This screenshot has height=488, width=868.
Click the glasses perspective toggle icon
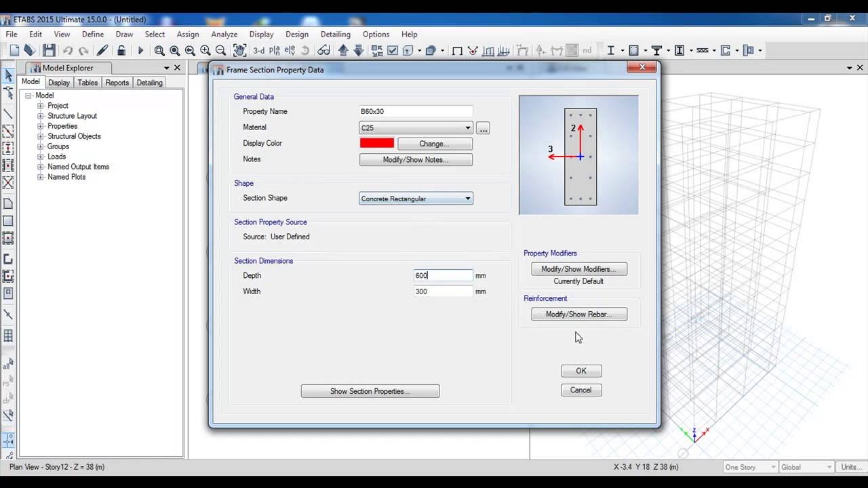[324, 50]
